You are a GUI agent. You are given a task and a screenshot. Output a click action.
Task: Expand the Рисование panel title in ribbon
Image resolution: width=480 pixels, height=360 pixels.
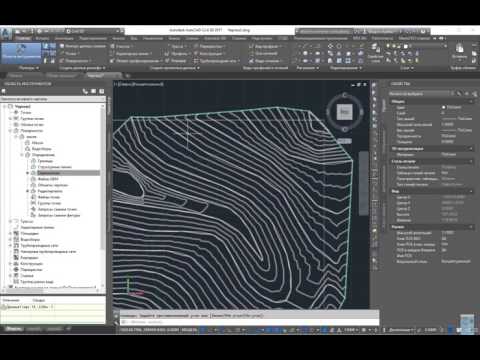307,68
